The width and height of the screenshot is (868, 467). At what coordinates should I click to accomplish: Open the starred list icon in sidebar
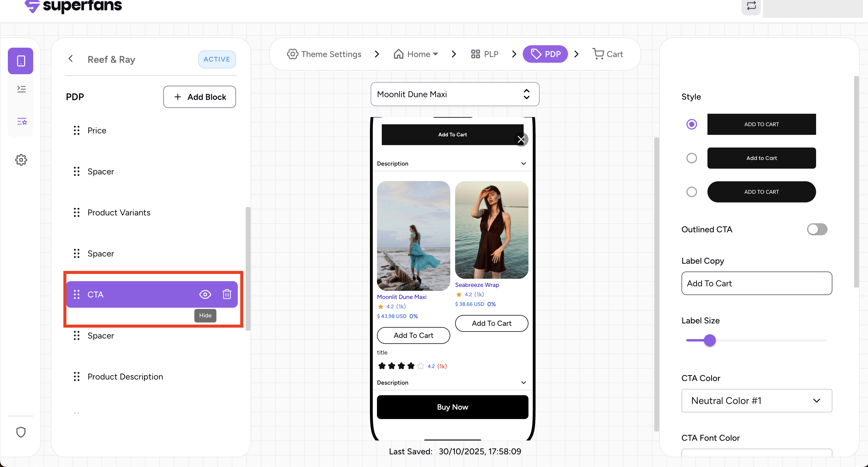coord(21,121)
